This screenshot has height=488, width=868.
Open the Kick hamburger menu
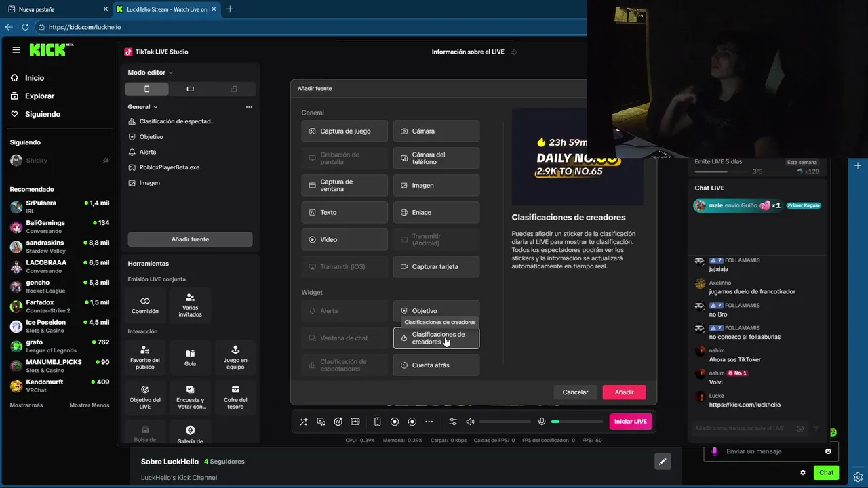pyautogui.click(x=16, y=50)
